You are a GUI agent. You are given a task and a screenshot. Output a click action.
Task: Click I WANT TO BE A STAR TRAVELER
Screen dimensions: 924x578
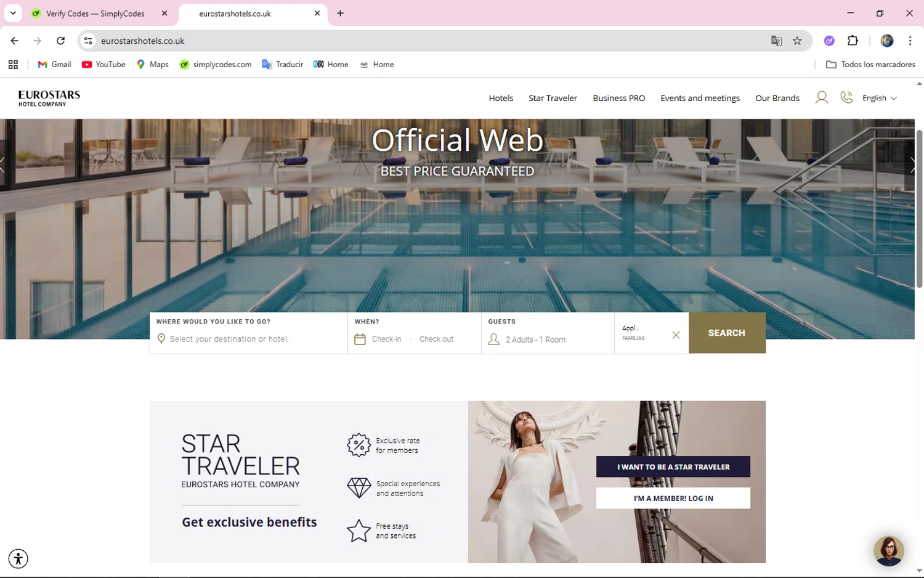(x=673, y=466)
